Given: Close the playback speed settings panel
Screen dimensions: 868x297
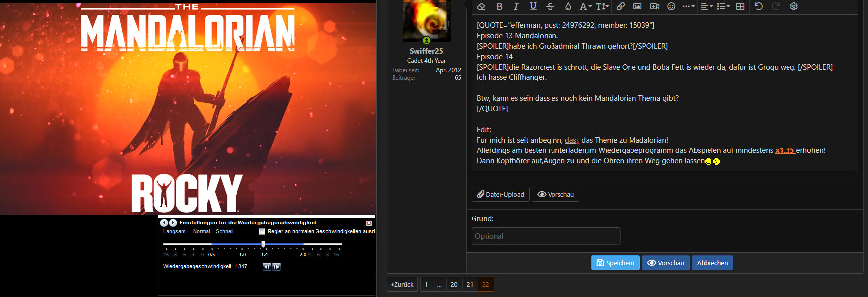Looking at the screenshot, I should point(369,223).
